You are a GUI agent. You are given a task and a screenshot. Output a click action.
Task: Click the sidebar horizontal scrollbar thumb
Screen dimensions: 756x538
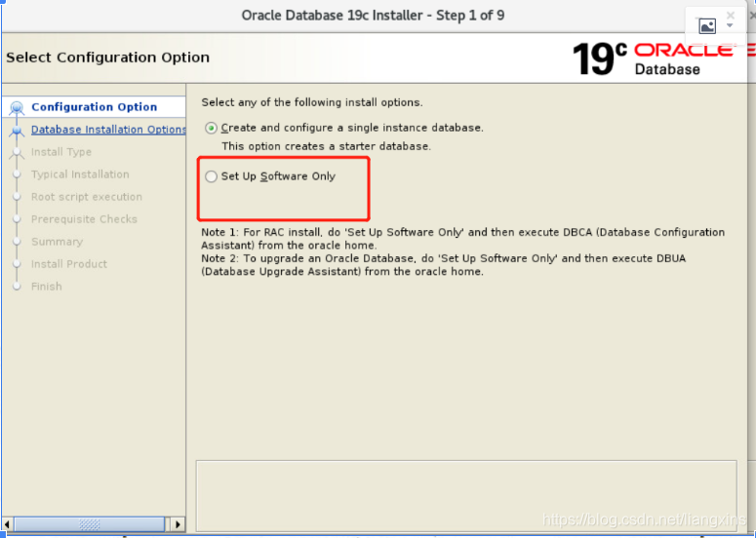(x=89, y=524)
